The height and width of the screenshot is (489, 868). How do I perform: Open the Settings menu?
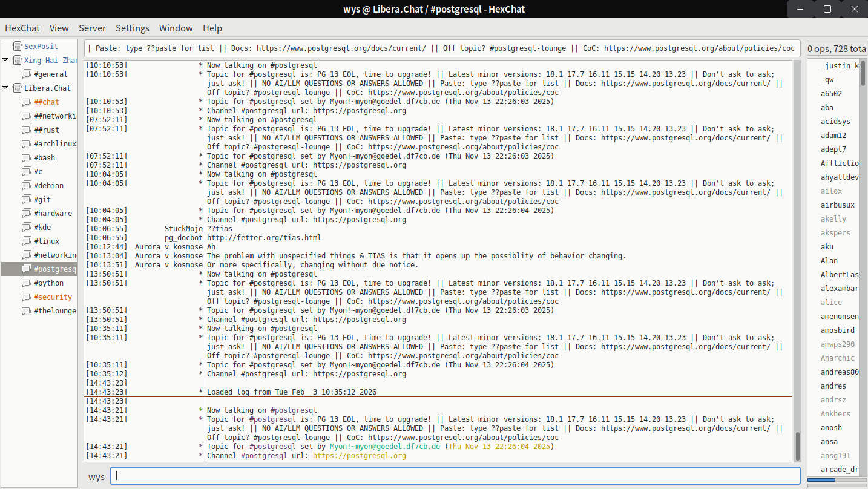click(x=132, y=28)
